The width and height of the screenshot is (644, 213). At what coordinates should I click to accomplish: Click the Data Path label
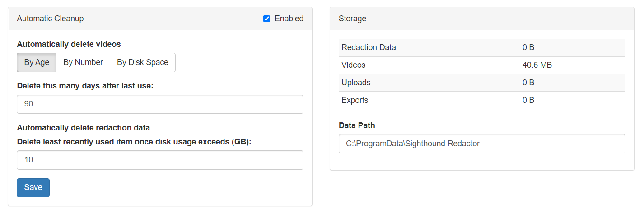(x=357, y=125)
